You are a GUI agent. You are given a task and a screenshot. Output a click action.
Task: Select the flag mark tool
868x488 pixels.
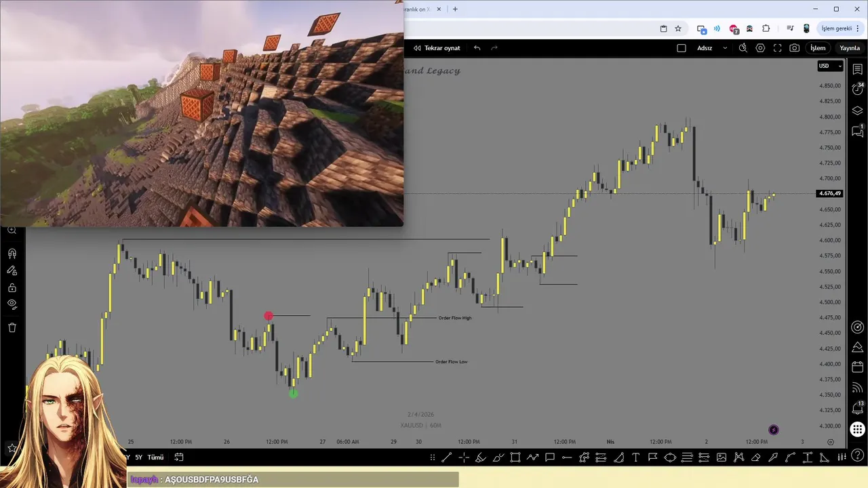tap(653, 457)
